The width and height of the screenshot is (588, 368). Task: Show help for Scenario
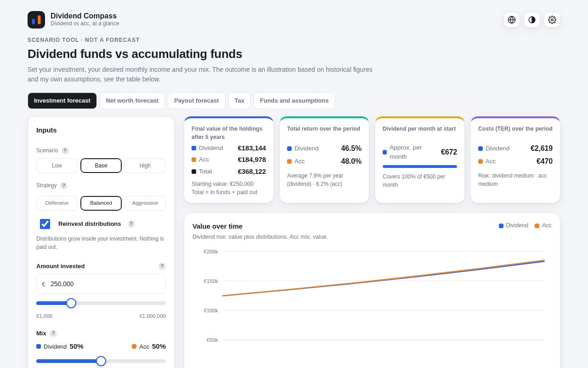point(65,150)
